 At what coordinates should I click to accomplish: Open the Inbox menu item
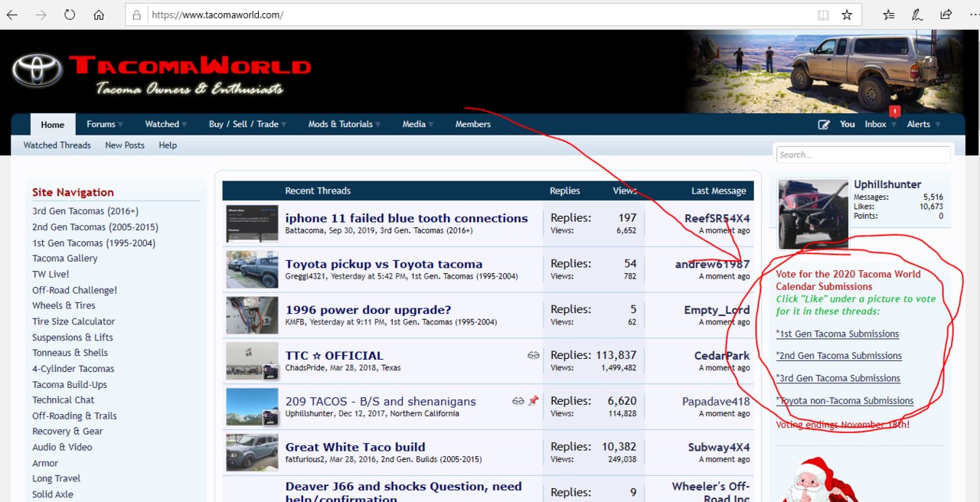pyautogui.click(x=875, y=125)
